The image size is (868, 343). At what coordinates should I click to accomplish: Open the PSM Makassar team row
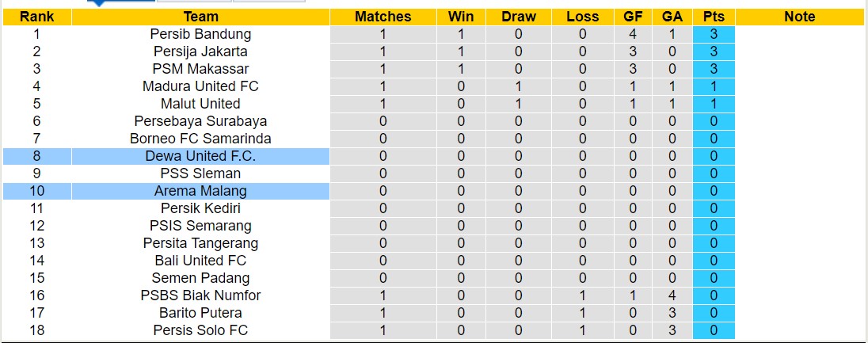point(200,69)
